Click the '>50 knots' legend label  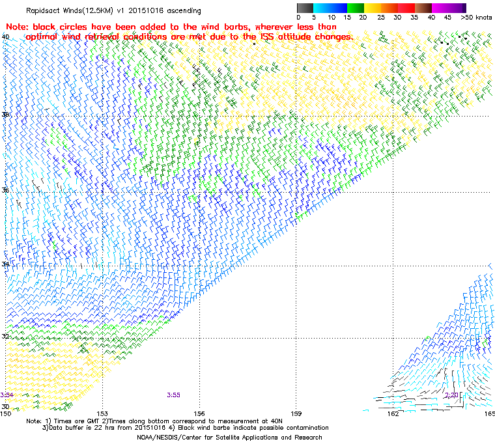[x=476, y=18]
